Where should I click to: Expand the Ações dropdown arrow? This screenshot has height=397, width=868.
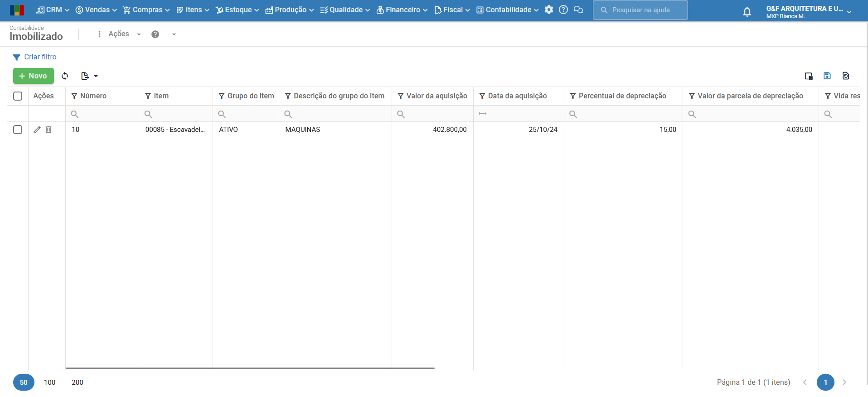point(139,34)
